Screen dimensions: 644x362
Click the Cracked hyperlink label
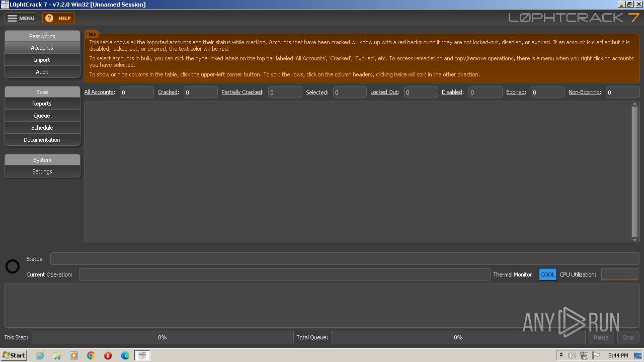pyautogui.click(x=168, y=92)
